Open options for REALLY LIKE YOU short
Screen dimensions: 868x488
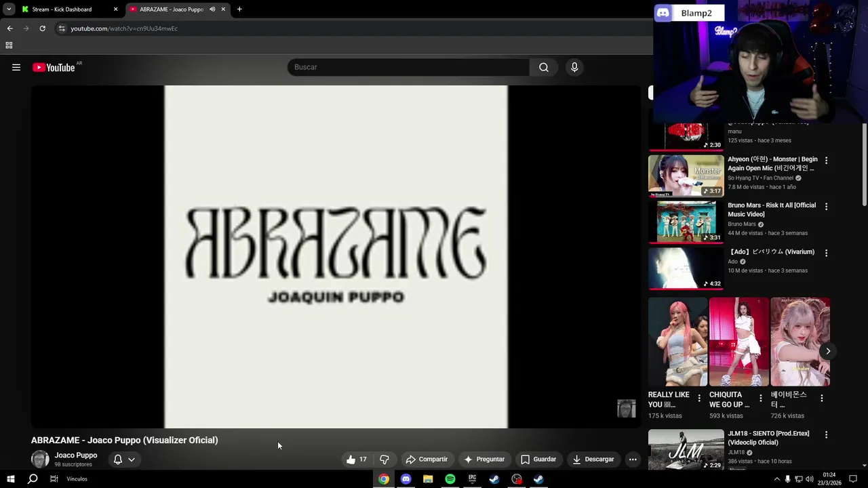coord(699,399)
